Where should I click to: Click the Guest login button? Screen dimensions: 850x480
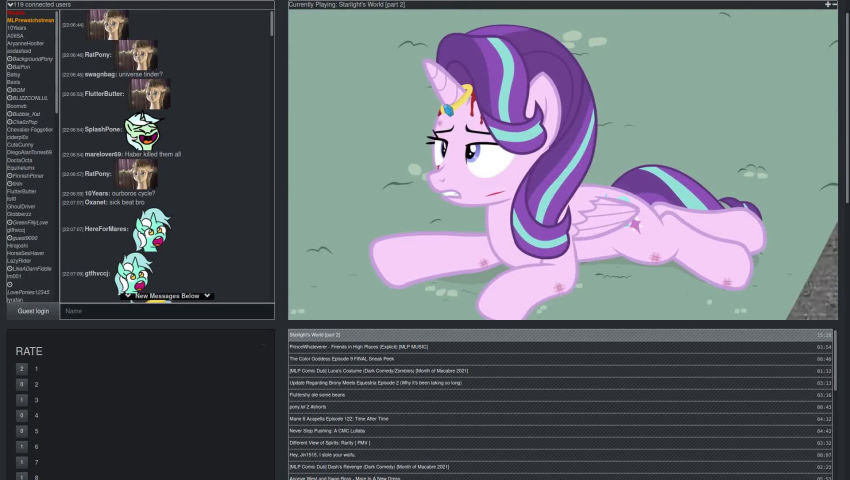tap(33, 311)
